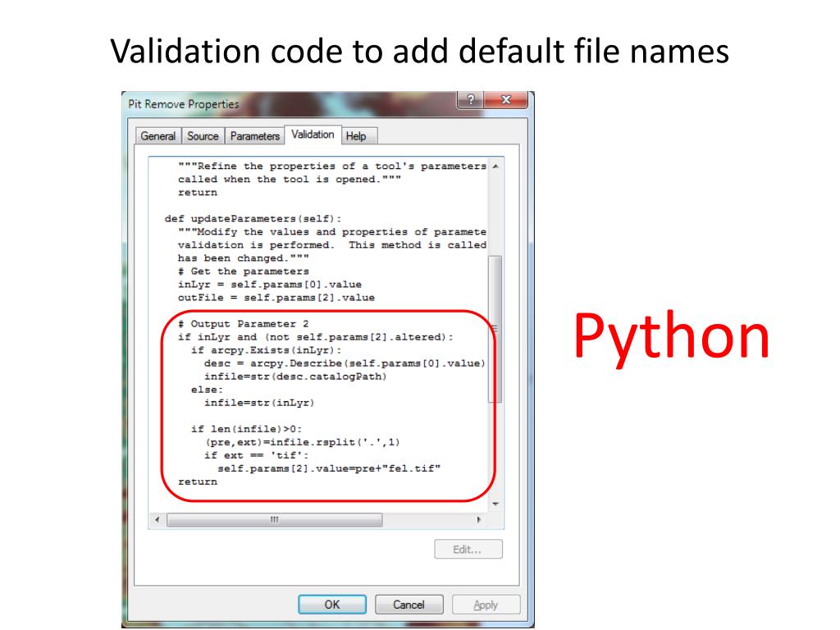Image resolution: width=840 pixels, height=630 pixels.
Task: Open the Source tab
Action: point(203,136)
